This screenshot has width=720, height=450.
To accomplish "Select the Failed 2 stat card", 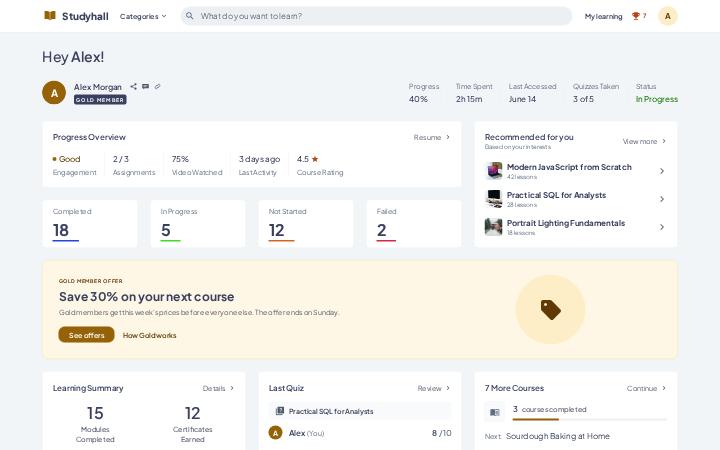I will tap(414, 224).
